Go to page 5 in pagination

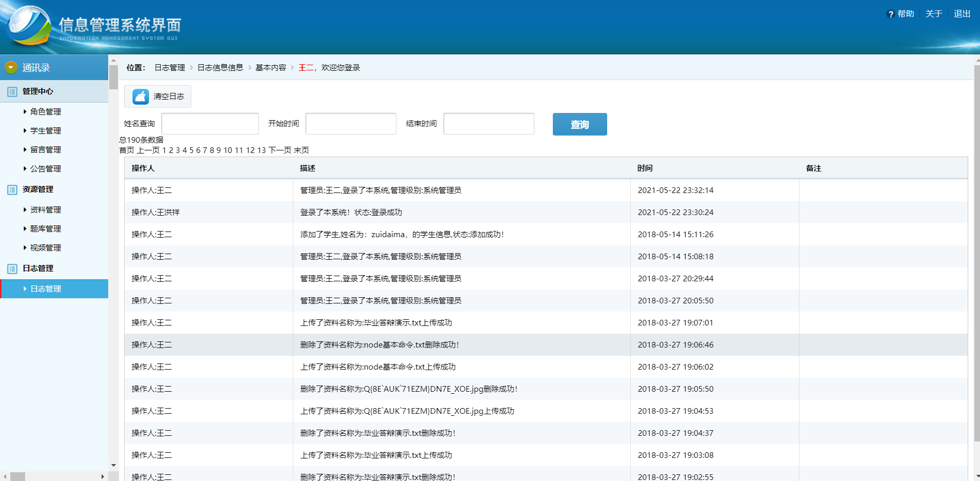(x=190, y=150)
